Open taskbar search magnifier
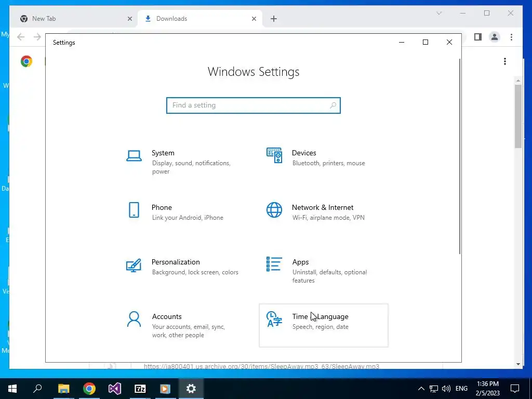This screenshot has height=399, width=532. point(37,388)
